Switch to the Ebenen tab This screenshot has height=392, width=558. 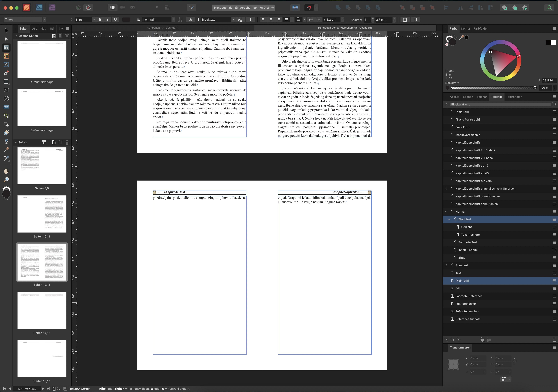point(468,97)
